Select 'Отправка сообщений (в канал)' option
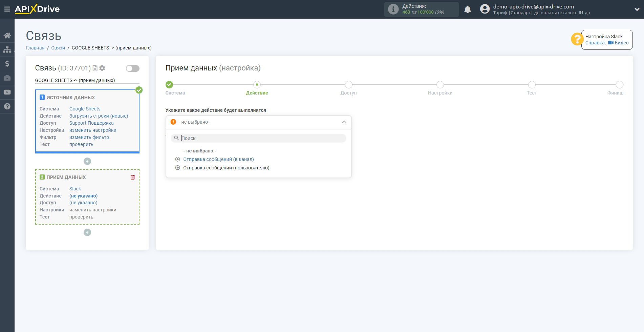 (218, 159)
